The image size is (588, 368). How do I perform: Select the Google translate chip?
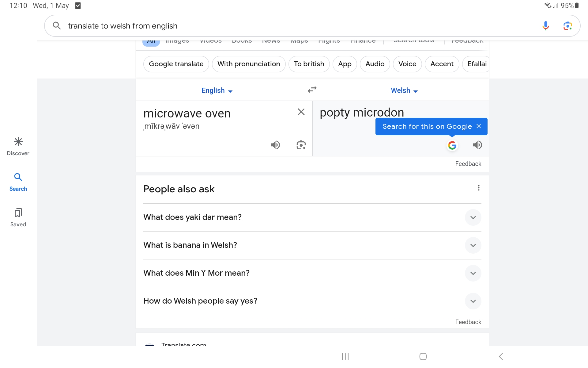pos(176,64)
